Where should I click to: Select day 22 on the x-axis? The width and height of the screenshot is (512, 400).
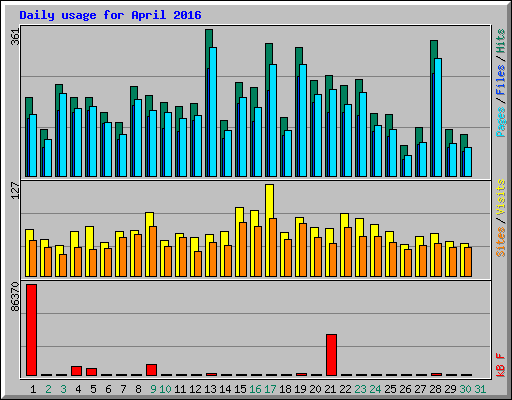pos(345,389)
